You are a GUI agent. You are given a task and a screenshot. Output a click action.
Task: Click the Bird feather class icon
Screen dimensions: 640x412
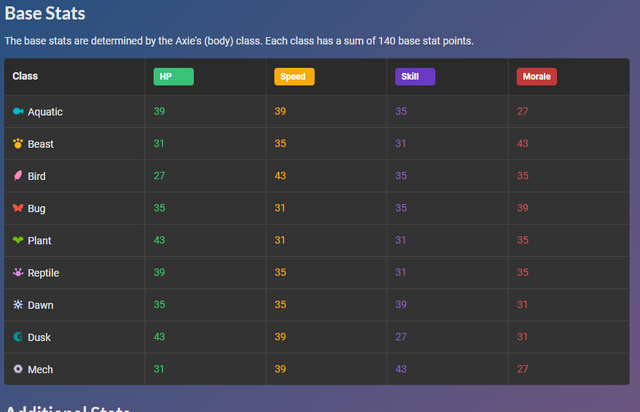pos(18,176)
